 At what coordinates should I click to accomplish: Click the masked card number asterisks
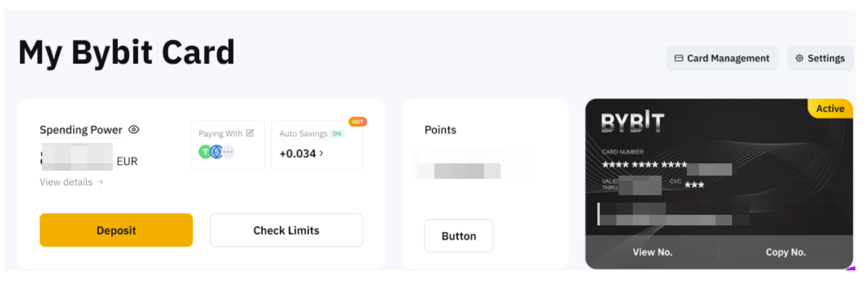pyautogui.click(x=643, y=165)
